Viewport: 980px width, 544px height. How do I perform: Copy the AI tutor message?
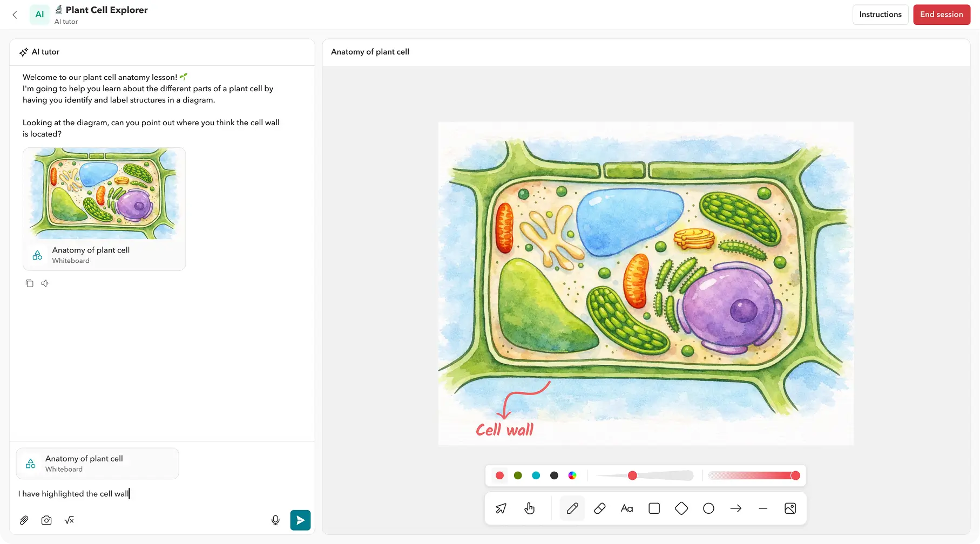[x=30, y=283]
